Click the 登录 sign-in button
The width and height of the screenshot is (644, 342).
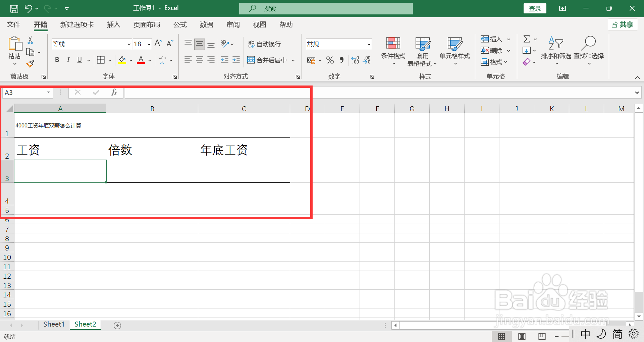tap(535, 8)
